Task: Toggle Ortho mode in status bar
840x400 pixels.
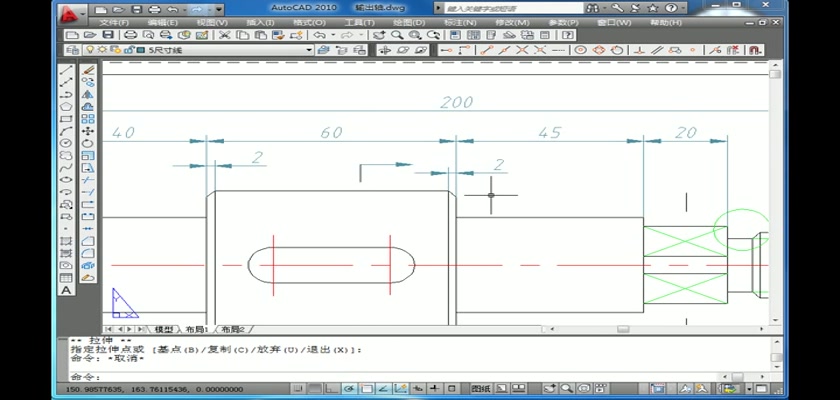Action: 332,389
